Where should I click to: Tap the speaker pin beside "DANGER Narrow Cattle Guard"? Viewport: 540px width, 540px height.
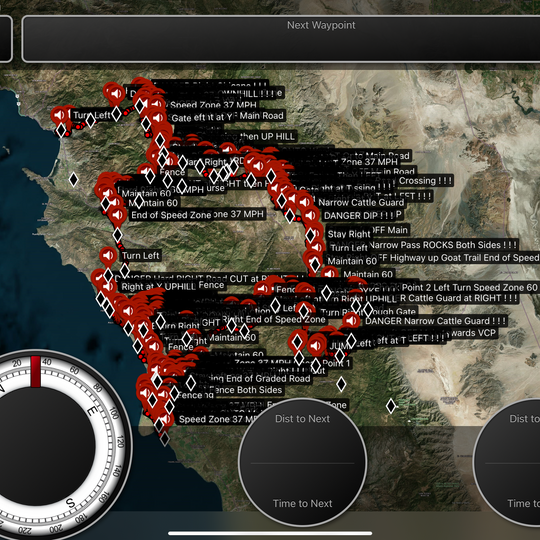[x=351, y=321]
